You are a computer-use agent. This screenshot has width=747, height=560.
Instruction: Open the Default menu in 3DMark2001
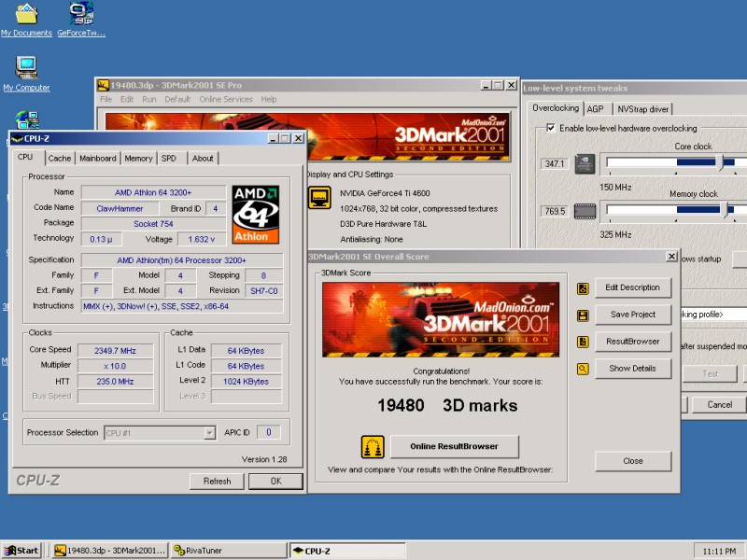pyautogui.click(x=177, y=99)
